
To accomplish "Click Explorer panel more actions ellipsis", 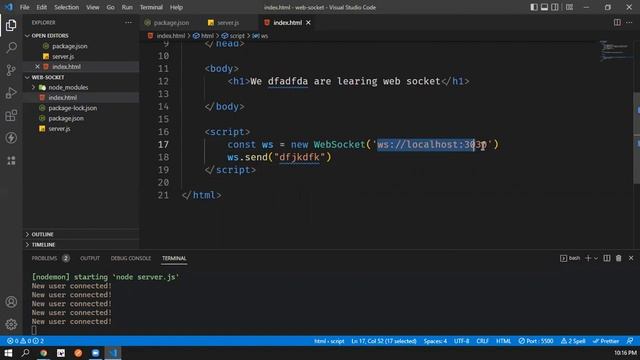I will (129, 22).
